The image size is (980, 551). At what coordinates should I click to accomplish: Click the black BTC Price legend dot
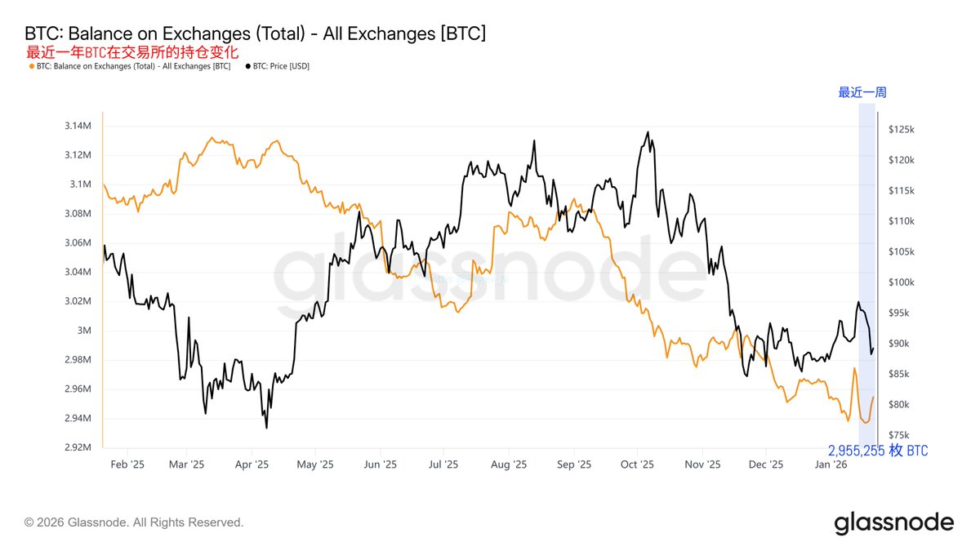pyautogui.click(x=247, y=66)
